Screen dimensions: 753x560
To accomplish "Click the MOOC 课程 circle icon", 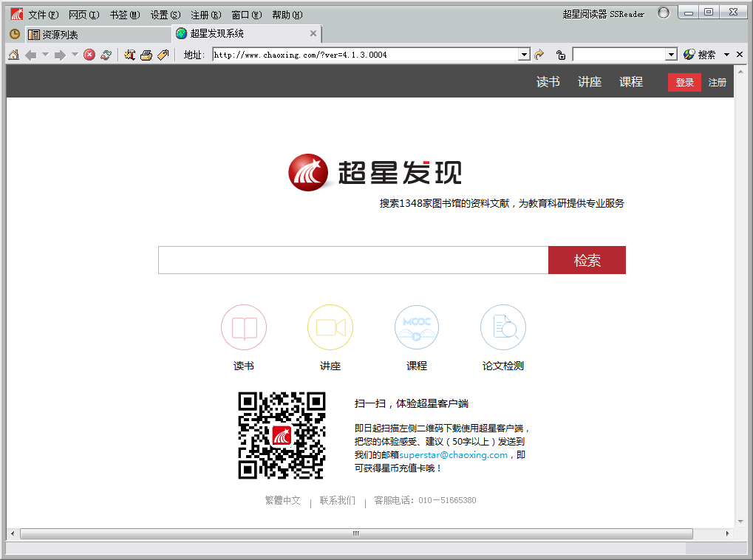I will (417, 327).
